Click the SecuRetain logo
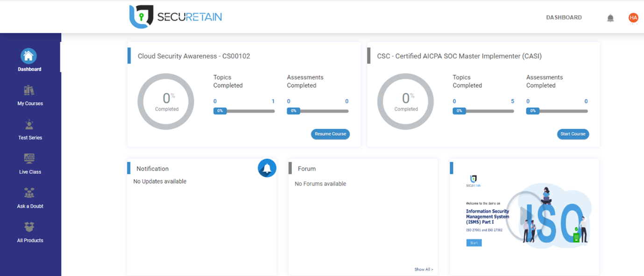This screenshot has width=644, height=276. coord(176,17)
